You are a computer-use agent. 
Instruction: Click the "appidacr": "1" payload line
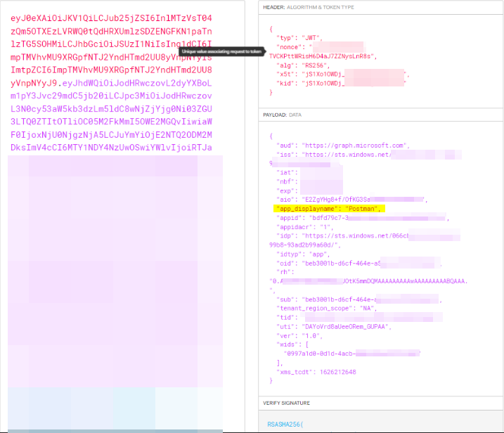click(304, 227)
